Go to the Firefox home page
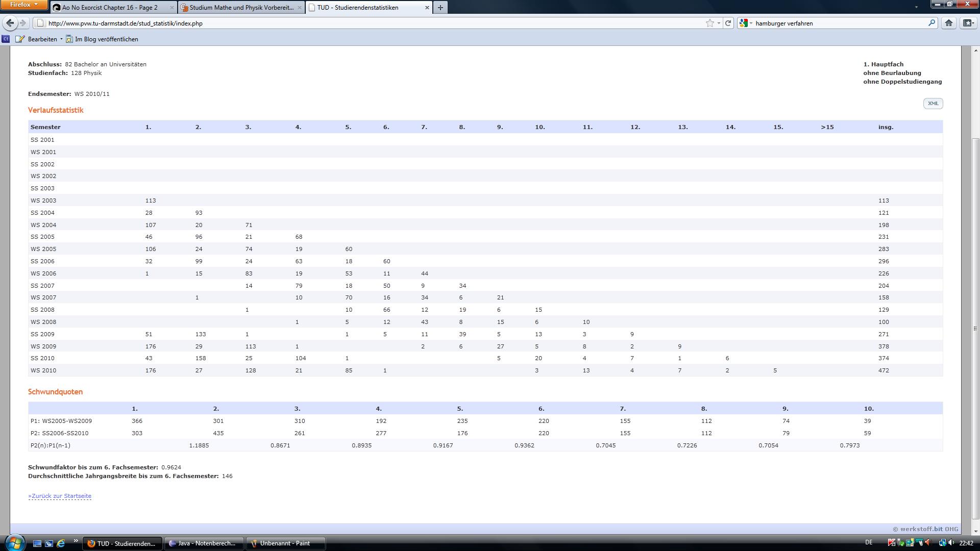This screenshot has height=551, width=980. 949,23
